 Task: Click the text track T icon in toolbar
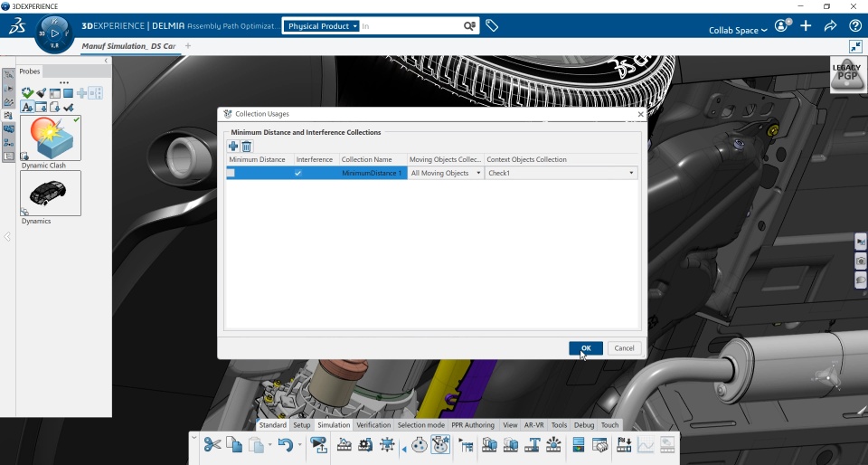coord(533,444)
